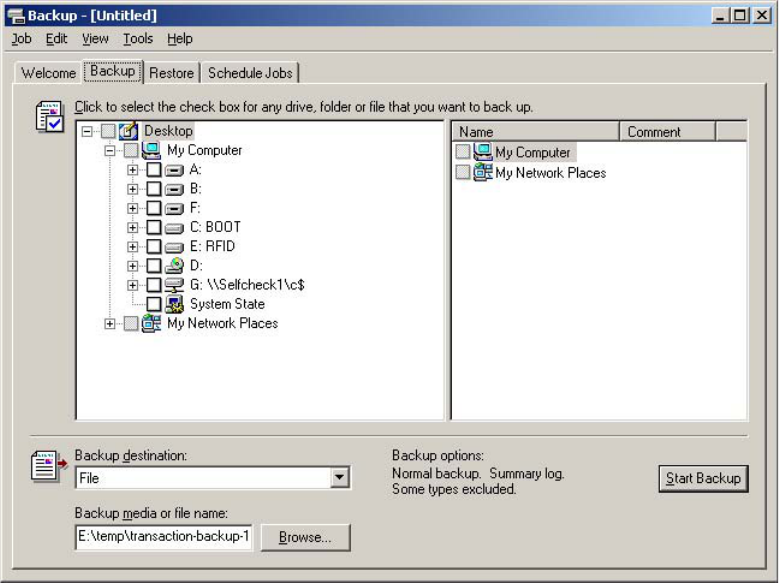Check the B: drive checkbox

pos(154,189)
